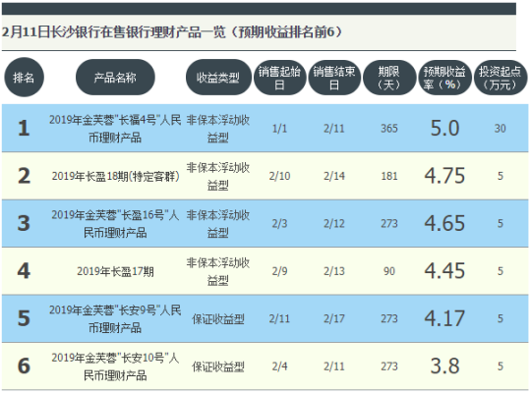Screen dimensions: 532x393
Task: Click the 4.75 expected yield value
Action: coord(444,176)
